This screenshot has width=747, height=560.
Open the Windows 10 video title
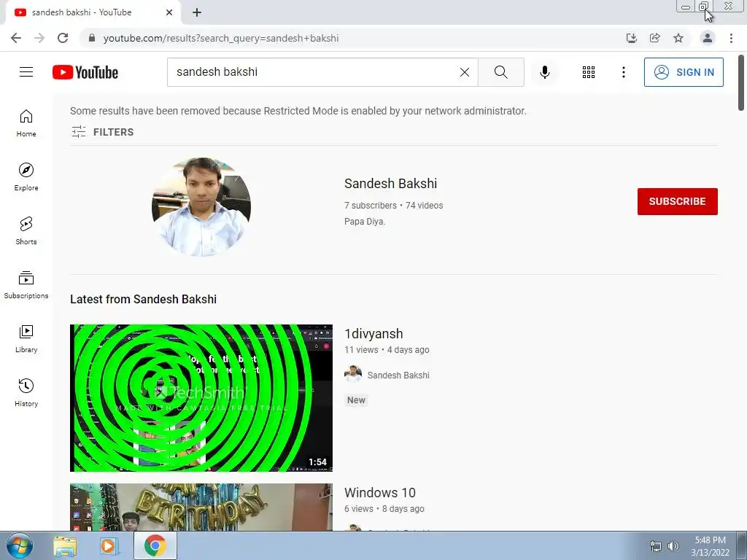point(379,492)
